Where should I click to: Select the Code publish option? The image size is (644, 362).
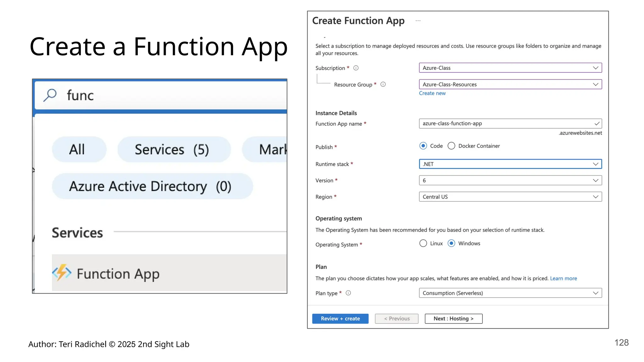(423, 146)
